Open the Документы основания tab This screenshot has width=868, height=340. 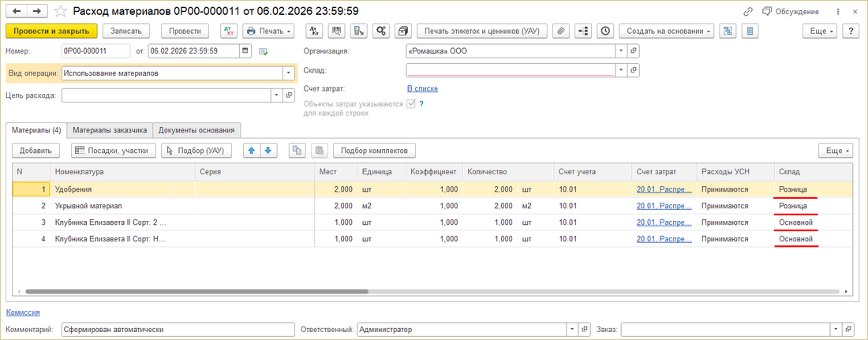click(196, 130)
